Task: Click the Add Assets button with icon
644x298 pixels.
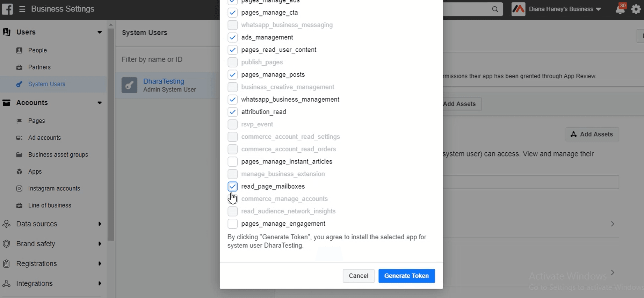Action: 592,135
